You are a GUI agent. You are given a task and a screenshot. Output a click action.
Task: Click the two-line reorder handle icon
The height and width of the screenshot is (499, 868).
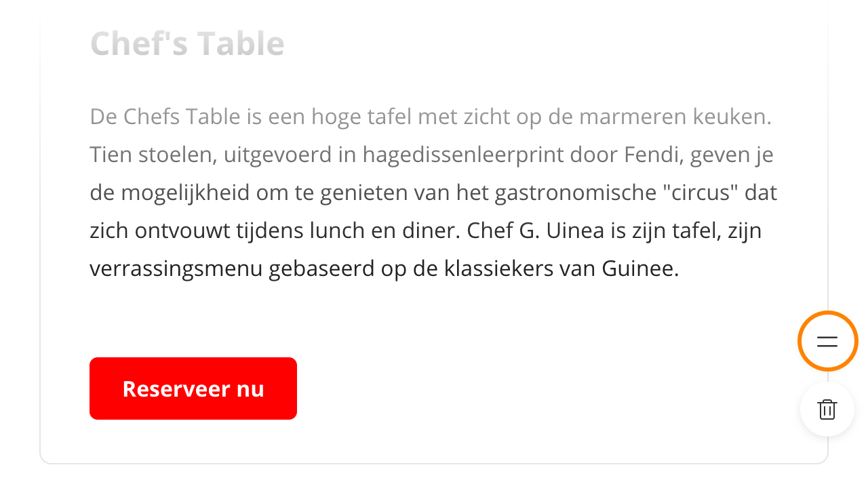tap(827, 341)
